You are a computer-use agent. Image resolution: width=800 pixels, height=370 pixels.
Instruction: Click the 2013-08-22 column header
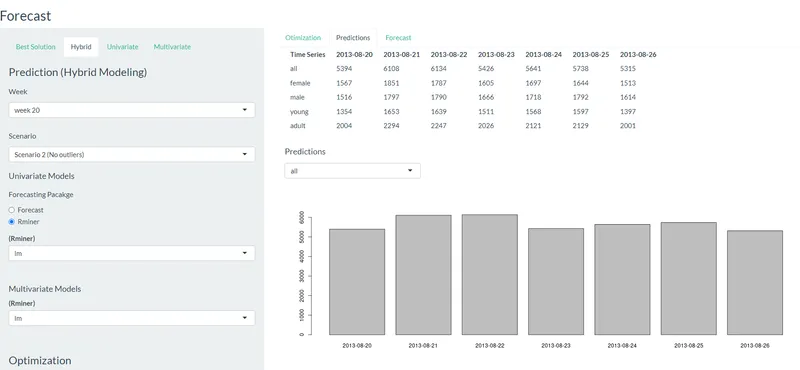pyautogui.click(x=449, y=55)
